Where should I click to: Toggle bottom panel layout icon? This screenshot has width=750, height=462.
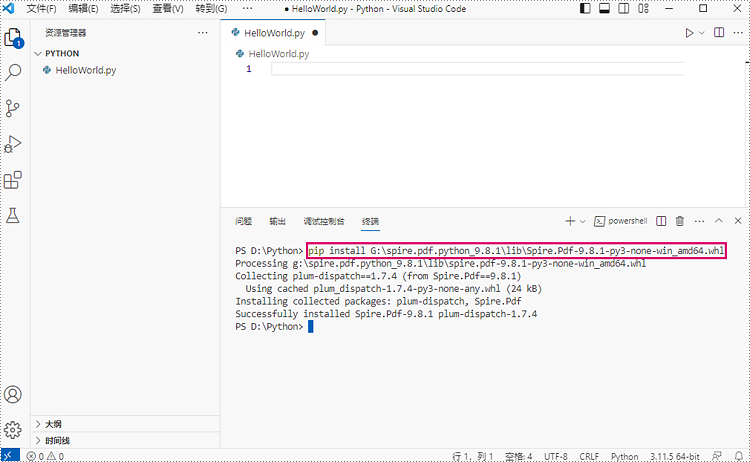[604, 9]
